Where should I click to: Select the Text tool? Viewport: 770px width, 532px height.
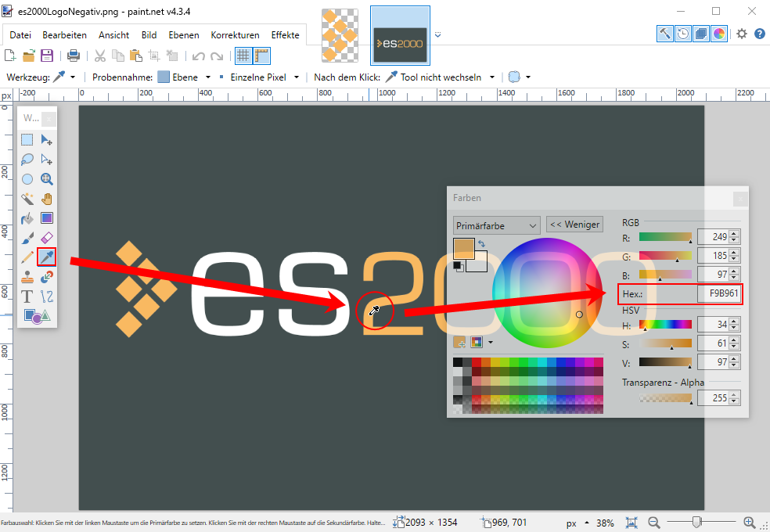(27, 297)
